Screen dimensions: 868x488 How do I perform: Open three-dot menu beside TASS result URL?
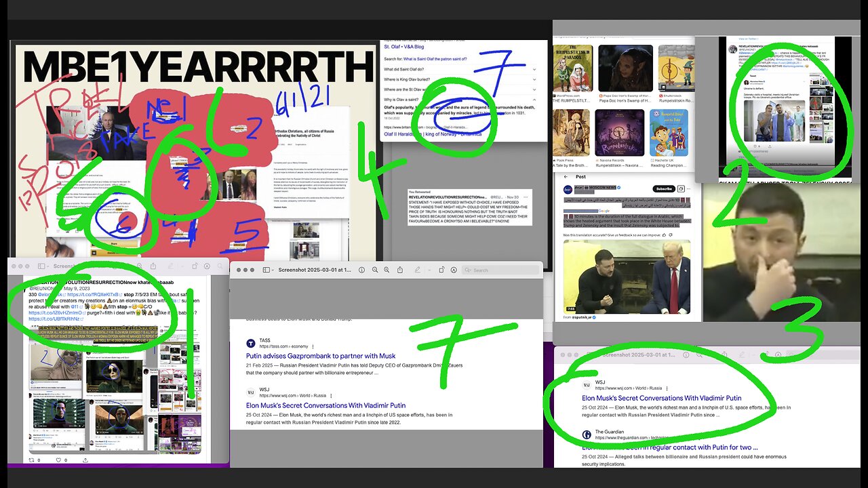(313, 347)
